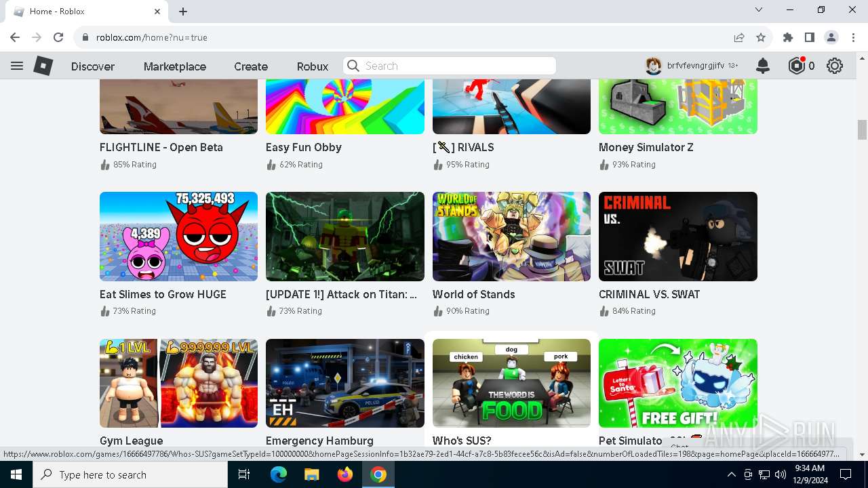Open the Marketplace menu item
The width and height of the screenshot is (868, 488).
point(175,66)
